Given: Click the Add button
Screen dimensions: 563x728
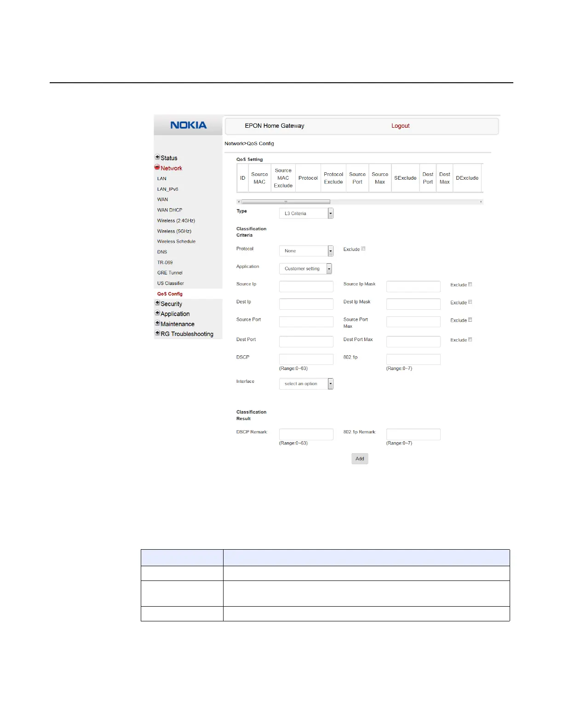Looking at the screenshot, I should (x=360, y=459).
